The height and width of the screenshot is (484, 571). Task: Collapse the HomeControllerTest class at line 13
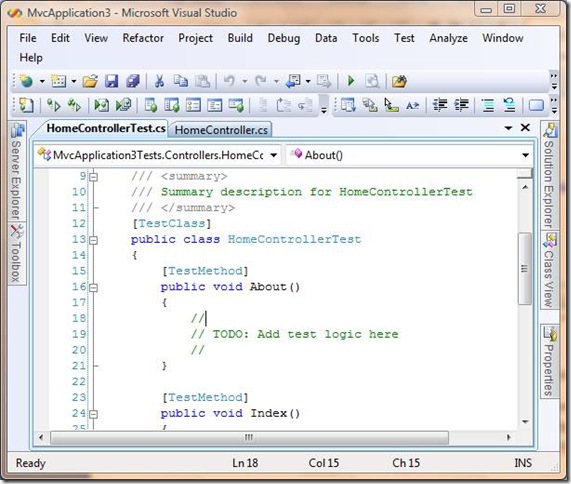94,240
